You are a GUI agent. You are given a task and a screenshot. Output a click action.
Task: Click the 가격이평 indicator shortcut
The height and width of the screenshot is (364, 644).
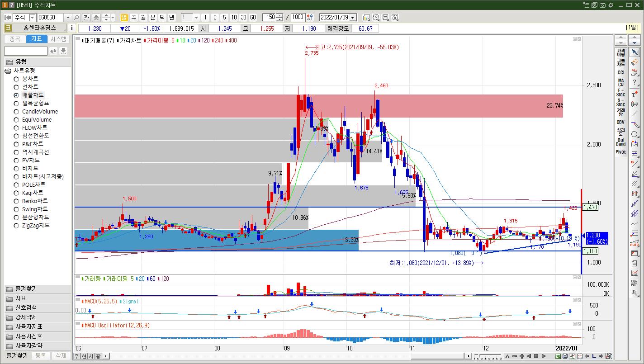(621, 52)
